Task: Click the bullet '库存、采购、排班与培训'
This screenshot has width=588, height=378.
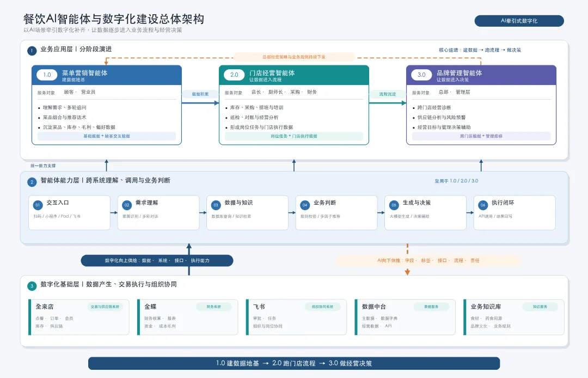Action: tap(257, 108)
